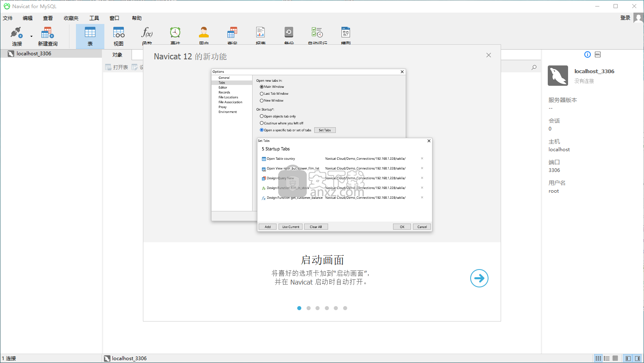Switch to the list view icon in the status bar
The height and width of the screenshot is (363, 644).
(598, 359)
